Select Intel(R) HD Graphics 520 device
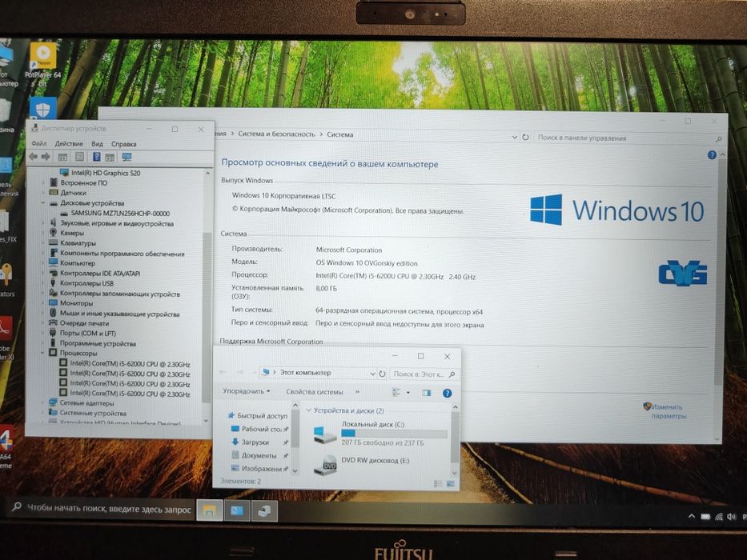This screenshot has height=560, width=747. [106, 173]
